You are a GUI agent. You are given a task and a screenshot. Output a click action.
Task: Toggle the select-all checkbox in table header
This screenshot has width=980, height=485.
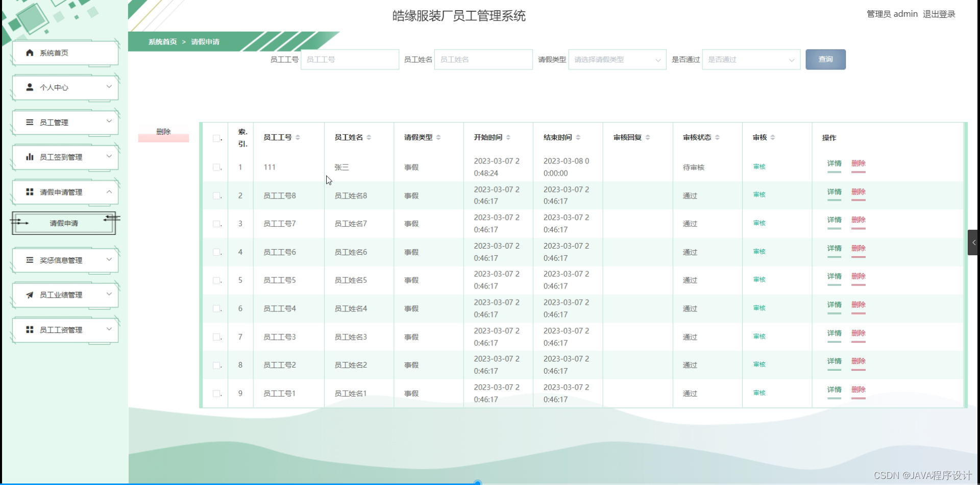216,138
